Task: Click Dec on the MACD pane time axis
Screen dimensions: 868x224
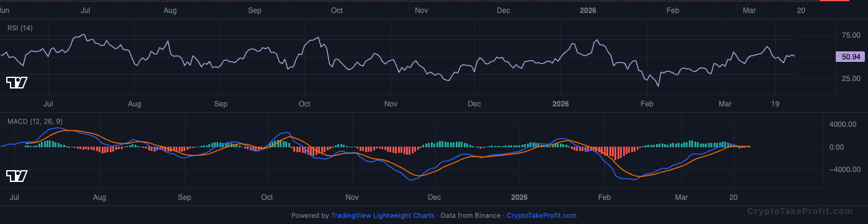Action: [x=434, y=197]
